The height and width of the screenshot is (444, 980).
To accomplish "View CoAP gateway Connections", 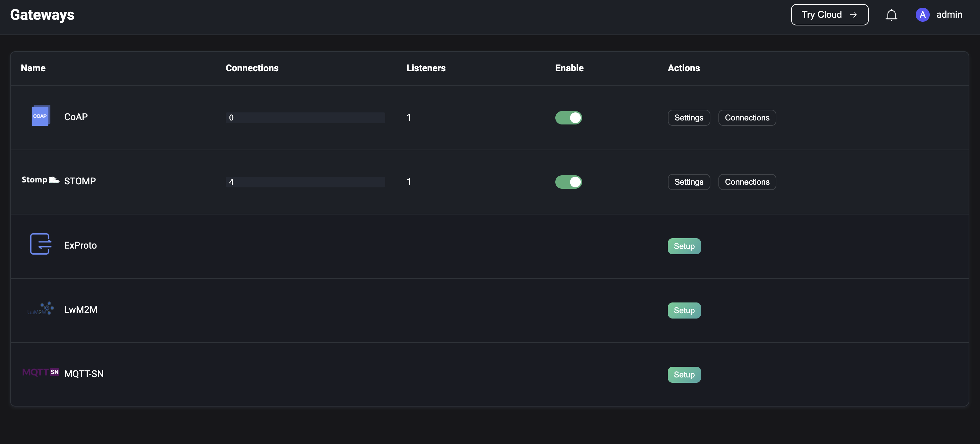I will tap(747, 118).
